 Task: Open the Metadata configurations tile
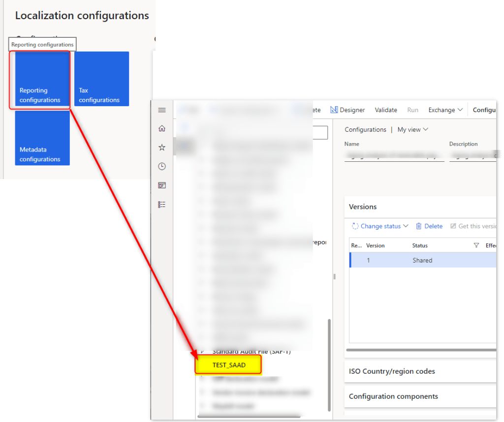pyautogui.click(x=42, y=138)
